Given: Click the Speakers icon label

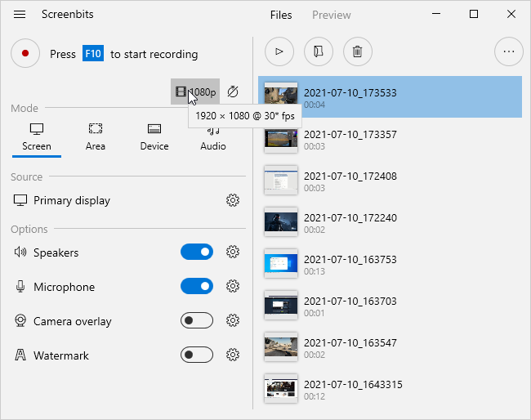Looking at the screenshot, I should [20, 252].
